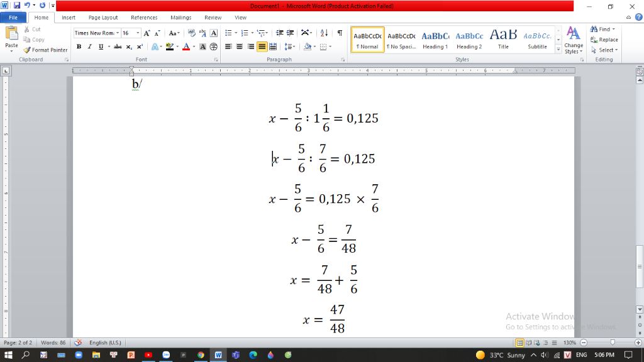The width and height of the screenshot is (644, 362).
Task: Expand the Paragraph dialog launcher
Action: [x=343, y=60]
